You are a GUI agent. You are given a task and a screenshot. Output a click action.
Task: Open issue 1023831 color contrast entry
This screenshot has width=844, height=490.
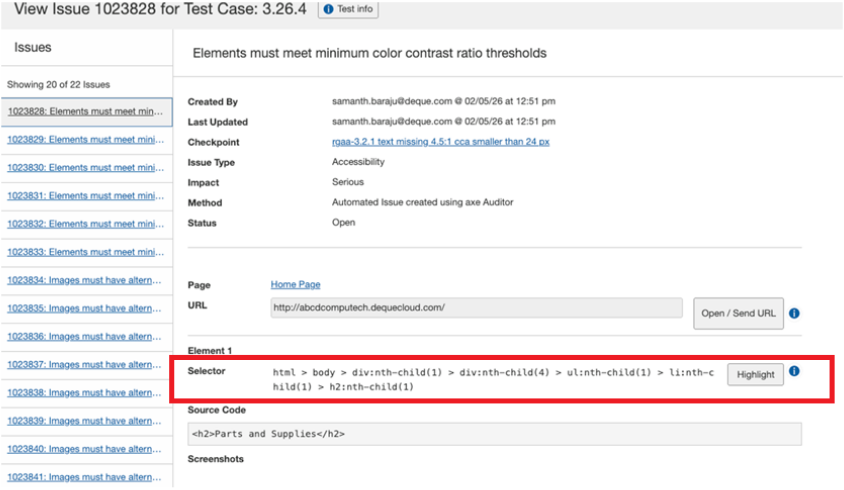click(85, 196)
